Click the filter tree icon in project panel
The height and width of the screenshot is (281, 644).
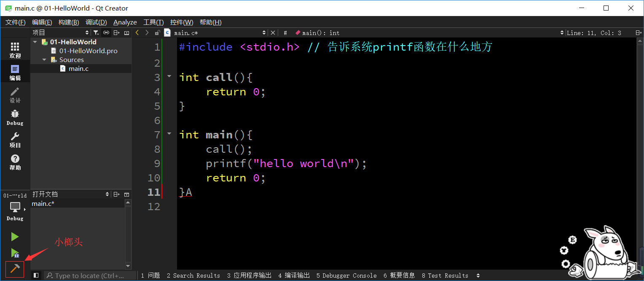click(x=96, y=32)
